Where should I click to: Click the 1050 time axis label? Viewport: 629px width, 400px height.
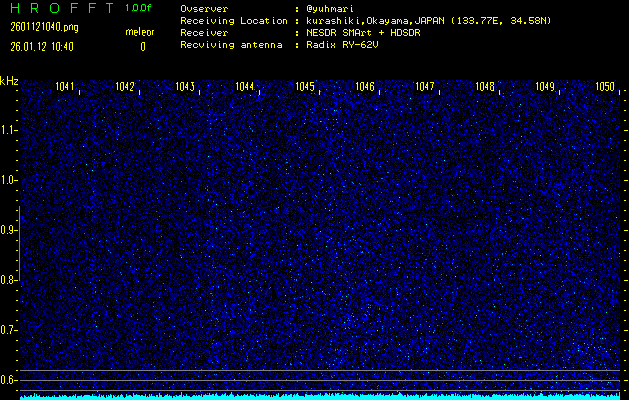point(605,86)
